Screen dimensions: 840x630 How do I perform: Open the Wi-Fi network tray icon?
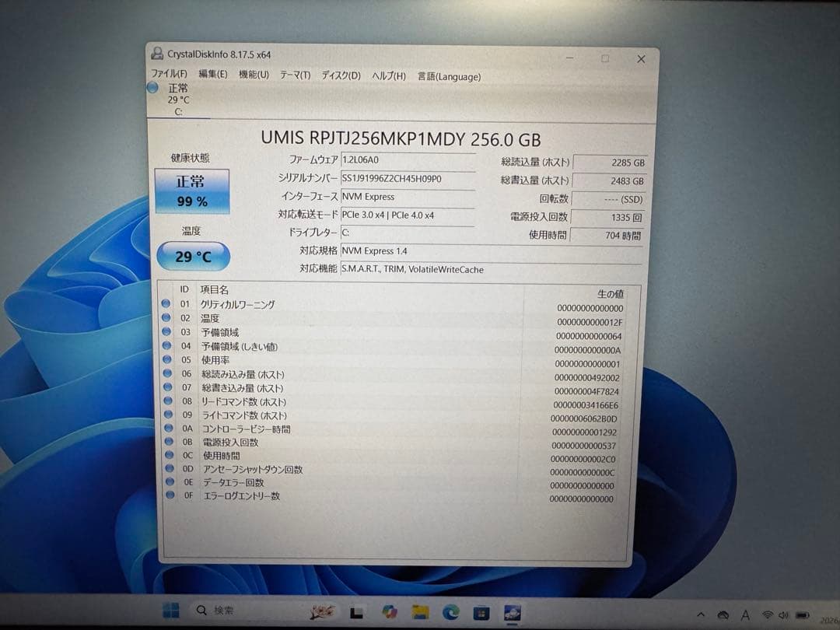[x=767, y=615]
